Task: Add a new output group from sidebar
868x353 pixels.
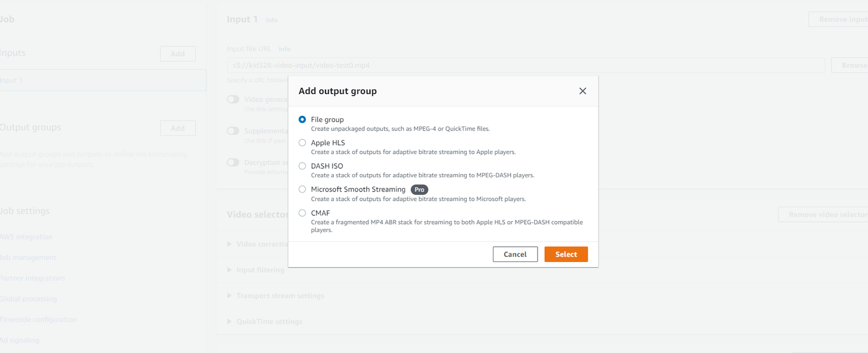Action: click(x=178, y=128)
